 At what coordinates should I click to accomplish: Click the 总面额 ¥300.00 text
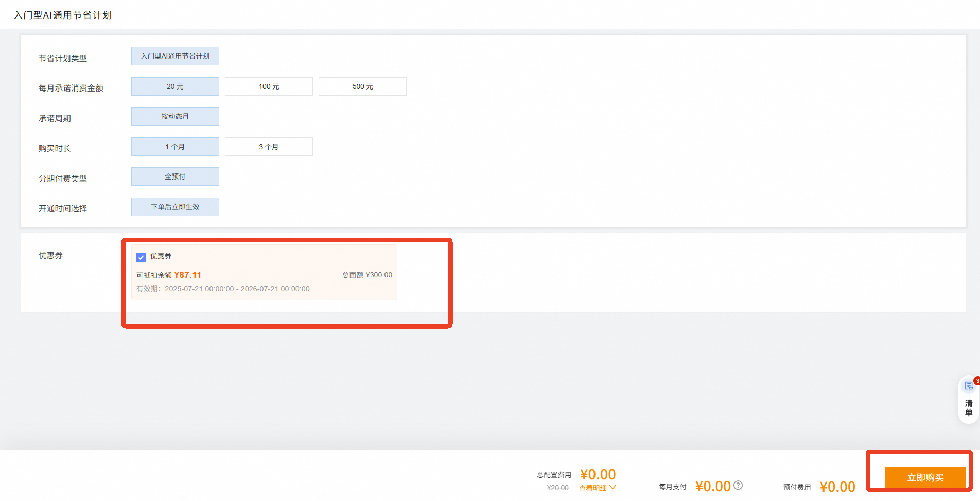[367, 275]
